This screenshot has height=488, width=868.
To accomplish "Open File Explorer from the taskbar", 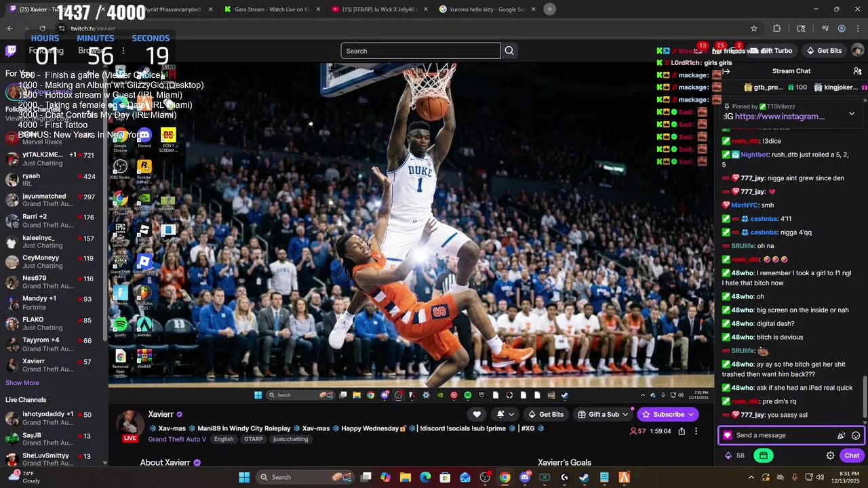I will click(x=406, y=477).
